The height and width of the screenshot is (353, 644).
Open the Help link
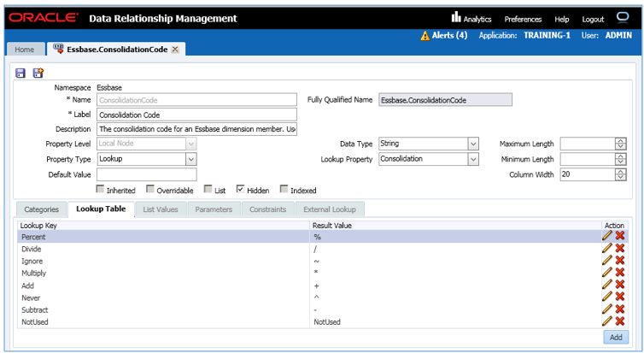[561, 19]
